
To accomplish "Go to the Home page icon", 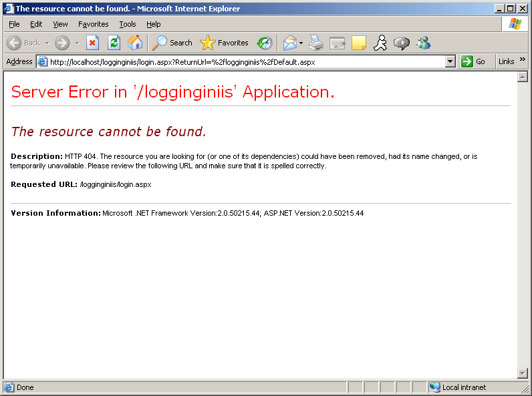I will [x=135, y=43].
